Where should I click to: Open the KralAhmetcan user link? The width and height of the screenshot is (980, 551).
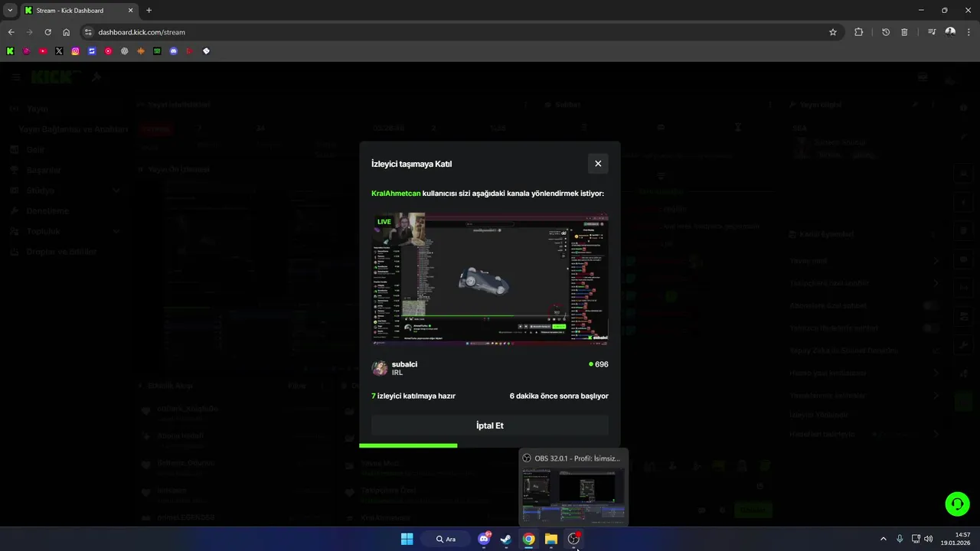tap(396, 194)
